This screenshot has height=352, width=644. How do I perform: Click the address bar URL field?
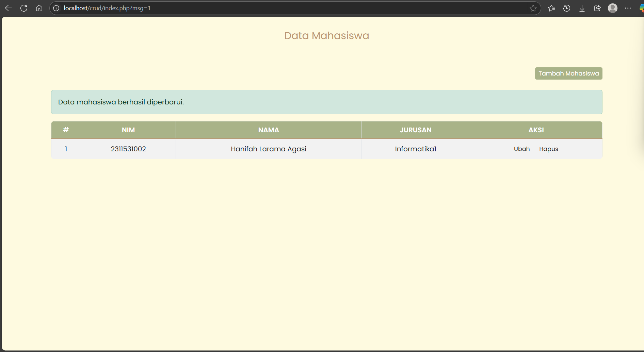click(272, 8)
